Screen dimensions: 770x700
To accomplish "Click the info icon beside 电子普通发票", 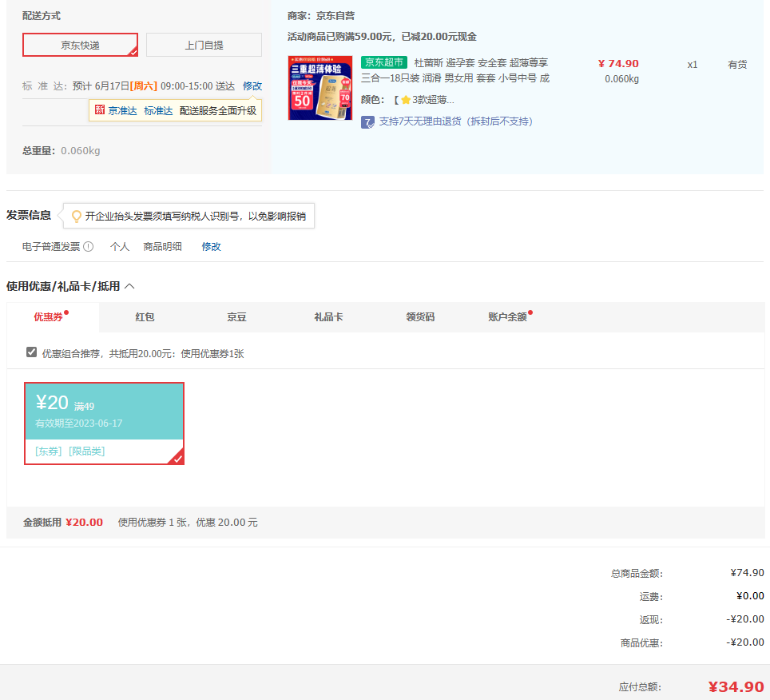I will (89, 247).
